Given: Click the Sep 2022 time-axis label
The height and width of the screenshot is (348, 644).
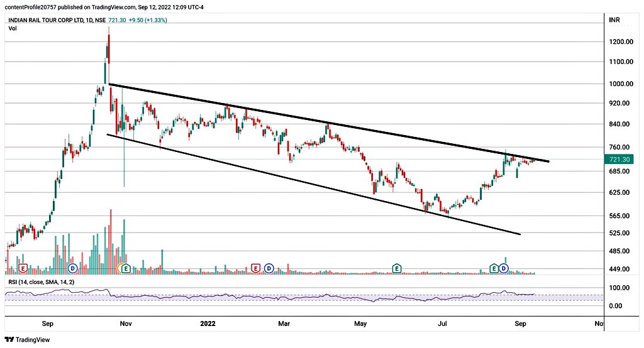Looking at the screenshot, I should 520,324.
